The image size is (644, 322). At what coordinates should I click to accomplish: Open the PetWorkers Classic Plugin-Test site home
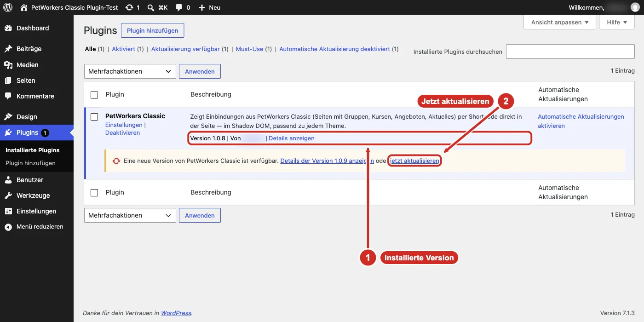69,7
